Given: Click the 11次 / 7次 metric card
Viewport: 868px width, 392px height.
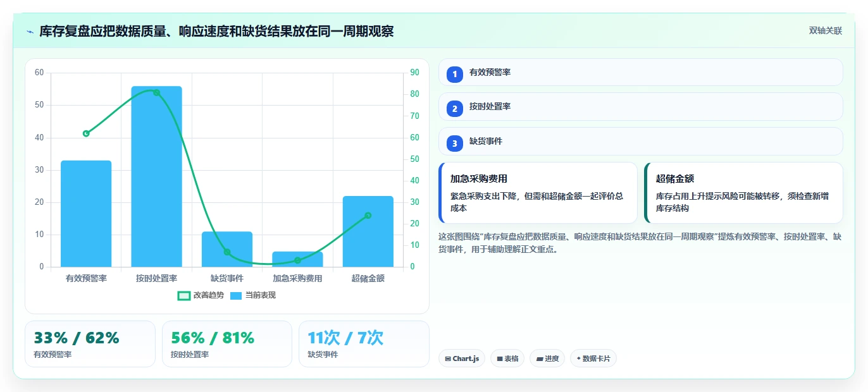Looking at the screenshot, I should click(x=364, y=344).
